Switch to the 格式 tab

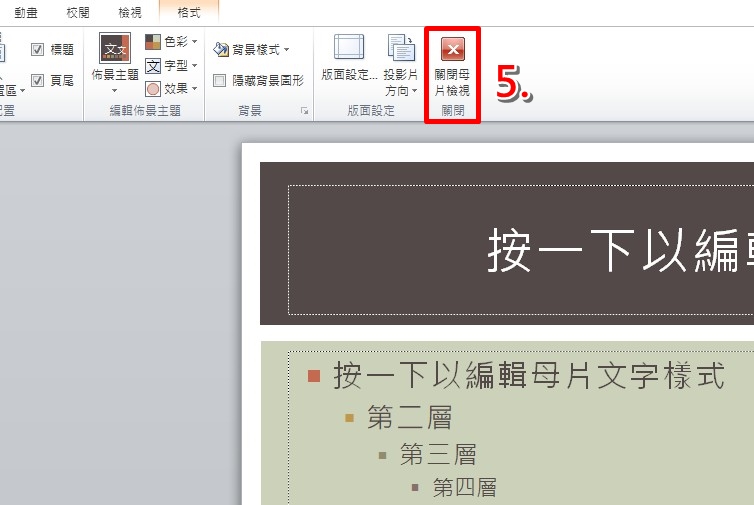tap(188, 13)
